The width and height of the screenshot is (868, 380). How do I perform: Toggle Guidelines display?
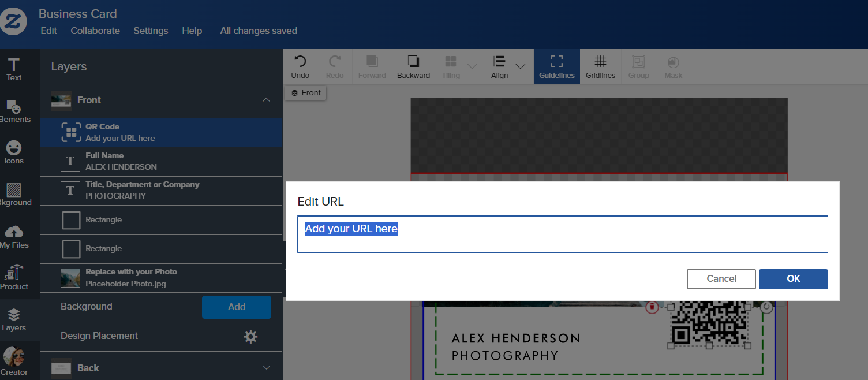pos(556,66)
